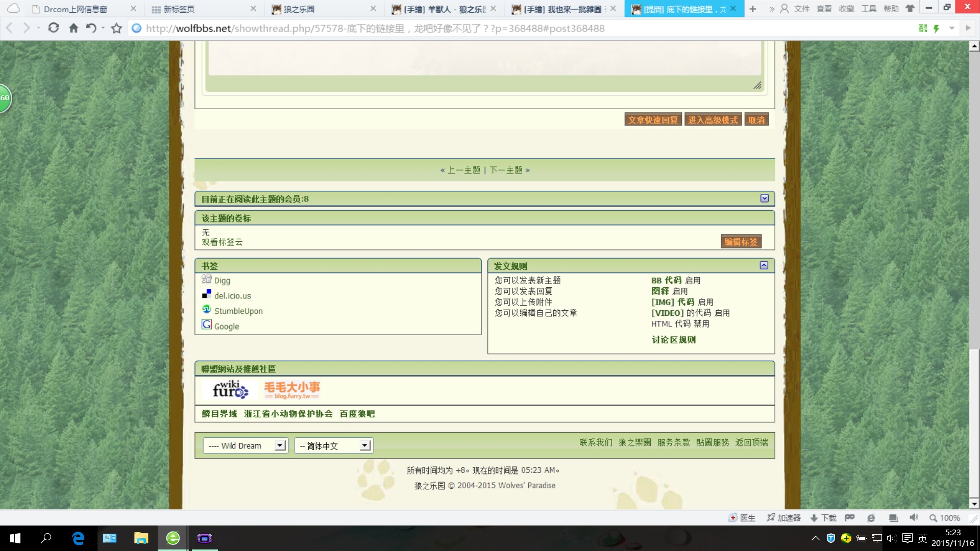Click the QR code icon in address bar
980x551 pixels.
[922, 29]
